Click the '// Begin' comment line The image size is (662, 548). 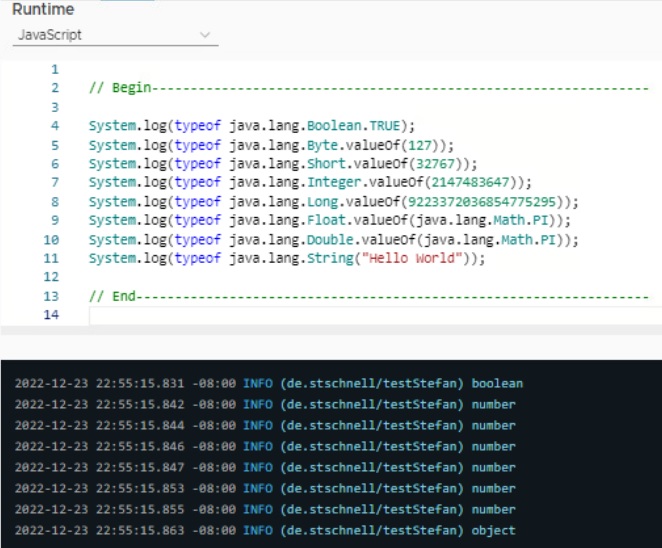tap(369, 88)
